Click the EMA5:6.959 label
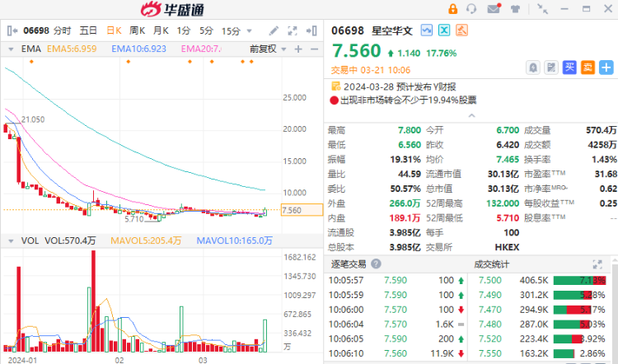This screenshot has width=618, height=364. pos(72,49)
